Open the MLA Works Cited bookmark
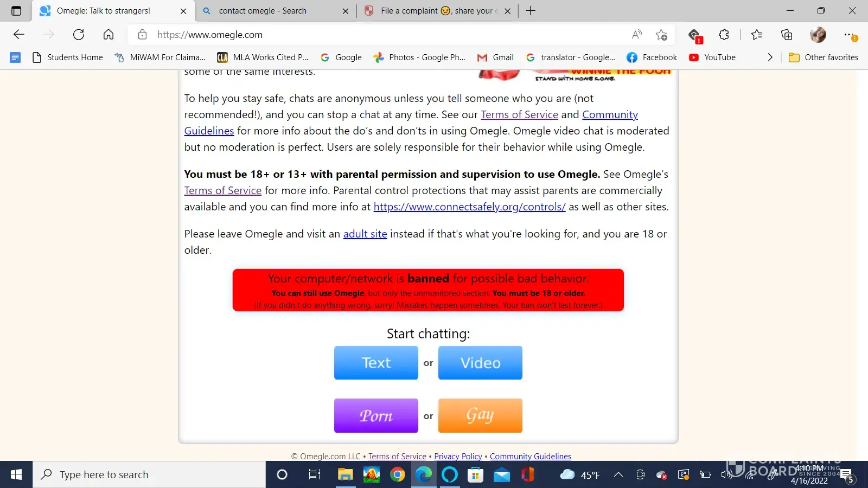 click(263, 57)
